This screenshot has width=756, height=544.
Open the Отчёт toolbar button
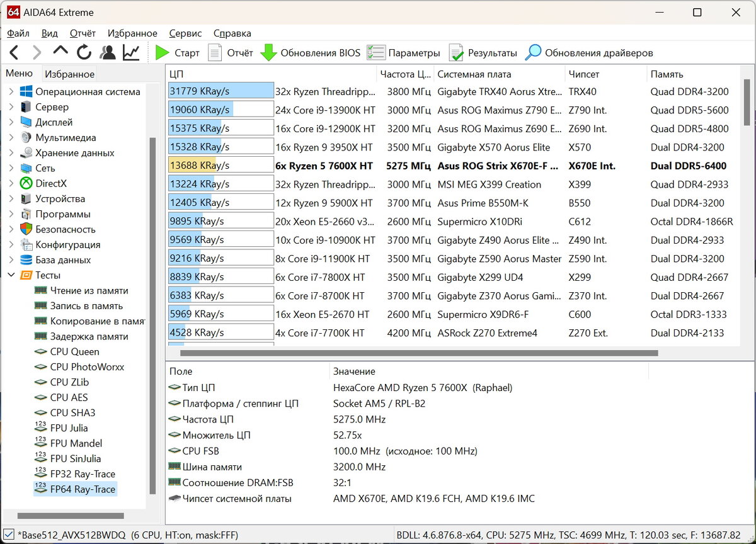[x=231, y=53]
